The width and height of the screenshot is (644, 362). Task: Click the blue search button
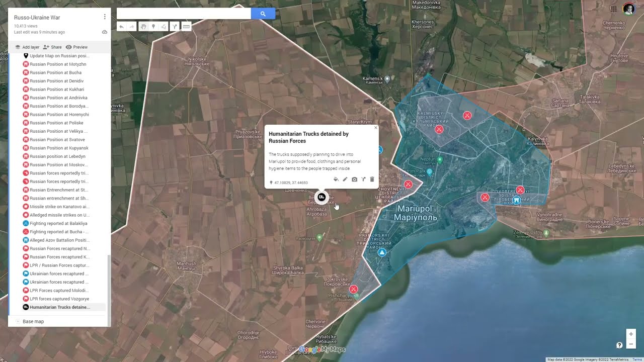pyautogui.click(x=263, y=14)
